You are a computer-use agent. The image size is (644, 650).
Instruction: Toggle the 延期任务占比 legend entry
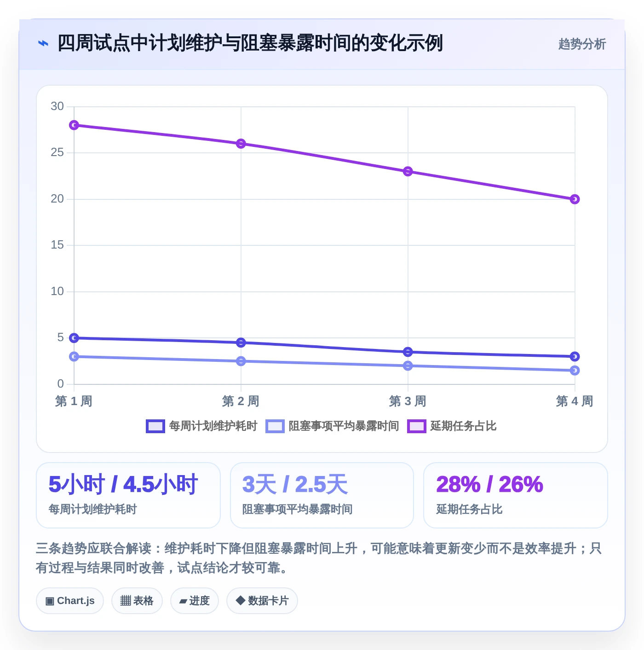(452, 426)
